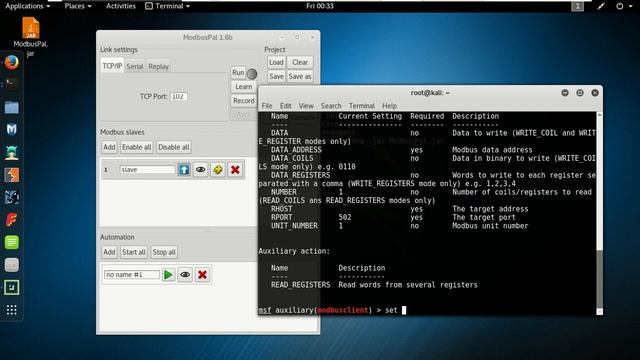Launch Metasploit M icon in the dock
Viewport: 640px width, 360px height.
[x=11, y=130]
